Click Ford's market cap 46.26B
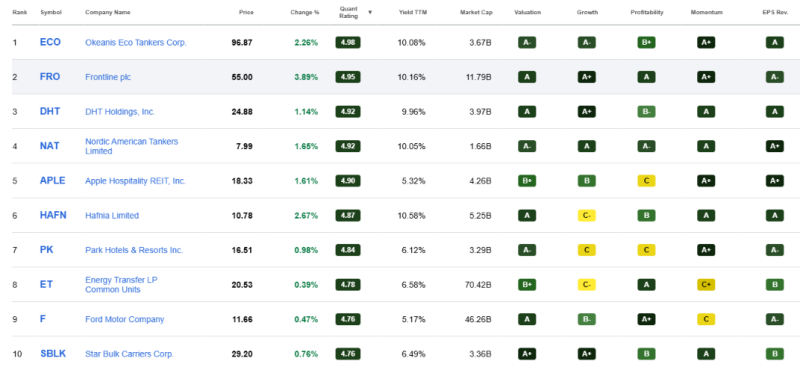The image size is (800, 367). tap(478, 320)
